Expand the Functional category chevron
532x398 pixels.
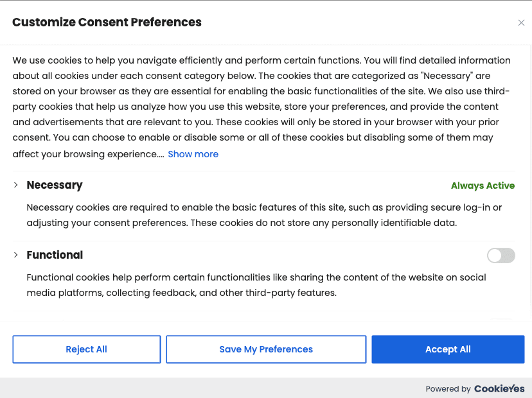(x=15, y=255)
